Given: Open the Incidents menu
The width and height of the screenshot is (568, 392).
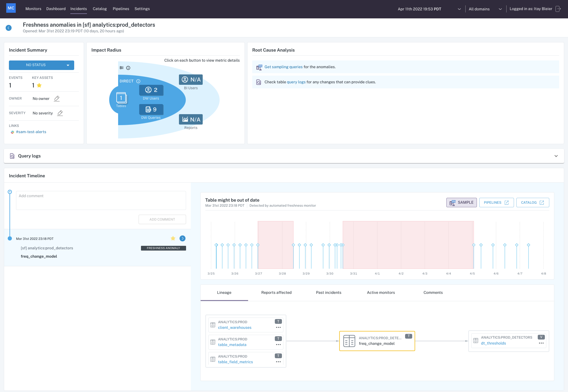Looking at the screenshot, I should click(79, 9).
